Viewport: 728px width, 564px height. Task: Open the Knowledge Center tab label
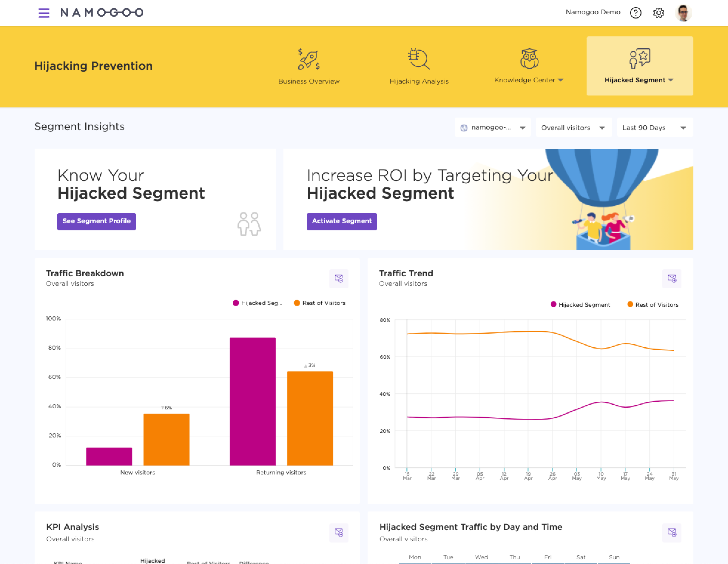[x=528, y=80]
